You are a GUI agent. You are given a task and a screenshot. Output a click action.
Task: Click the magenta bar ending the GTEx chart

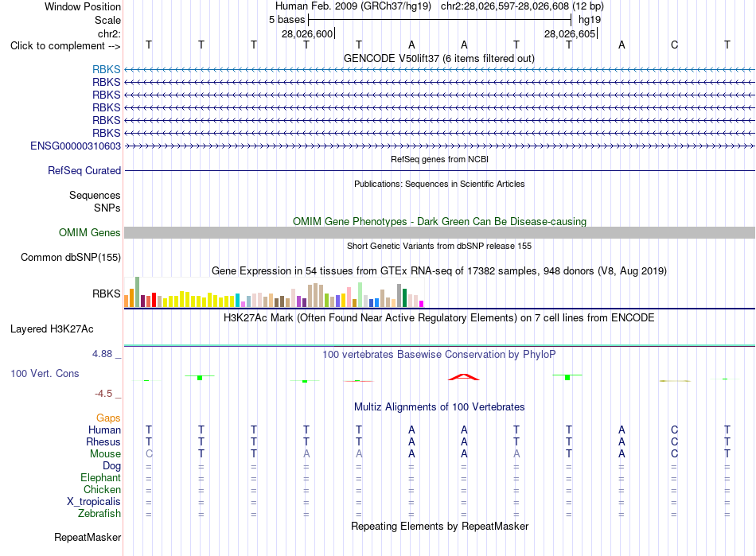[422, 304]
